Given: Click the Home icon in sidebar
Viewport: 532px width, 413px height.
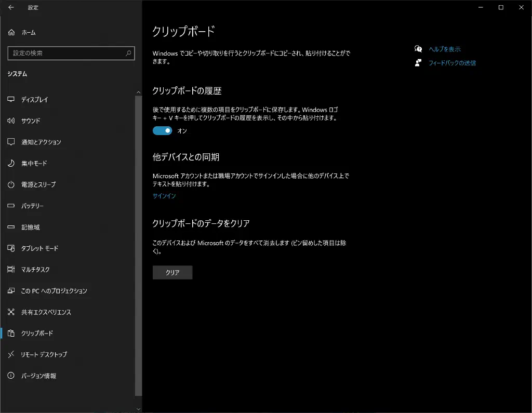Looking at the screenshot, I should (11, 32).
